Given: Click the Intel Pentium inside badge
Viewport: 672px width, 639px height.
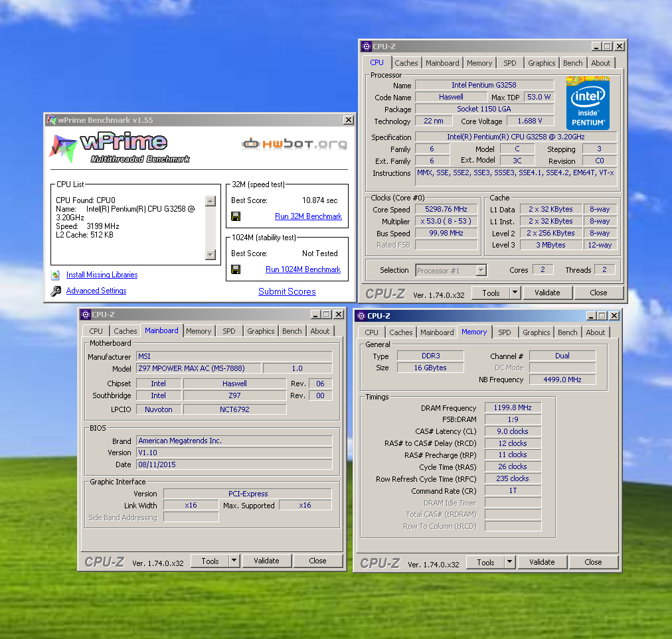Looking at the screenshot, I should click(588, 103).
